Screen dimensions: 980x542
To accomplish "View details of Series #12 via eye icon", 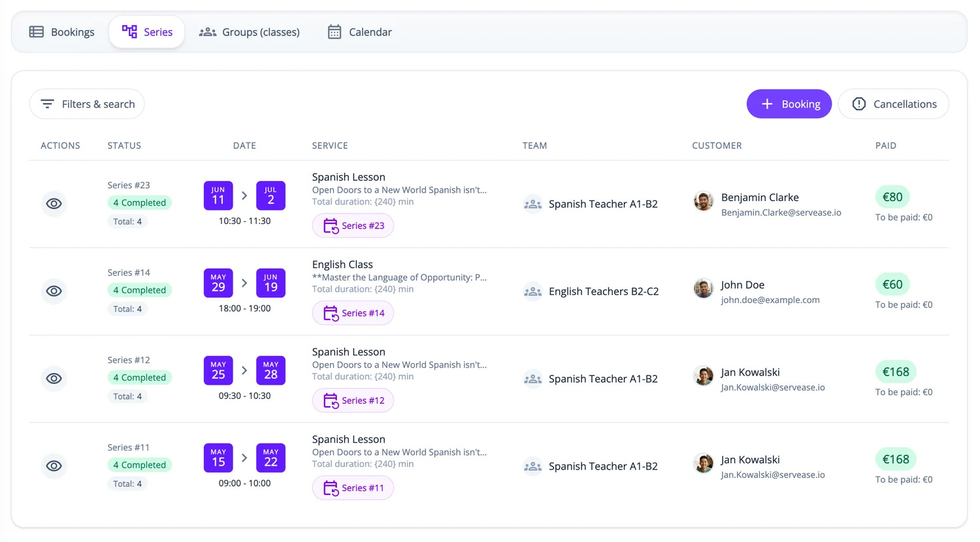I will [54, 379].
